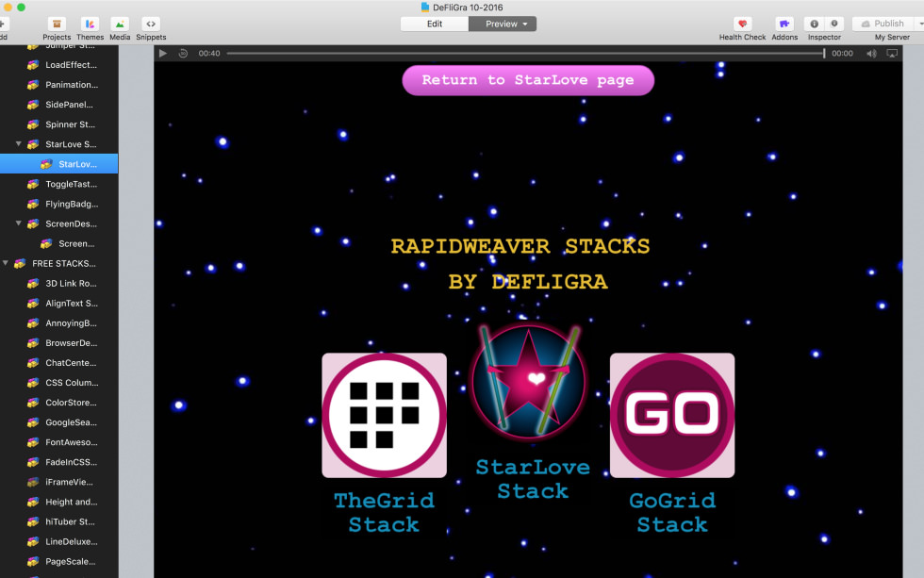Viewport: 924px width, 578px height.
Task: Select the AnnoyingB... page
Action: point(58,322)
